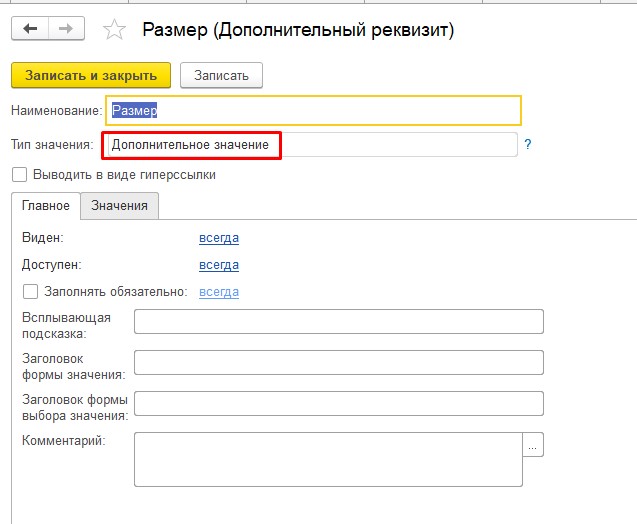
Task: Toggle 'Заполнять обязательно' checkbox
Action: tap(30, 292)
